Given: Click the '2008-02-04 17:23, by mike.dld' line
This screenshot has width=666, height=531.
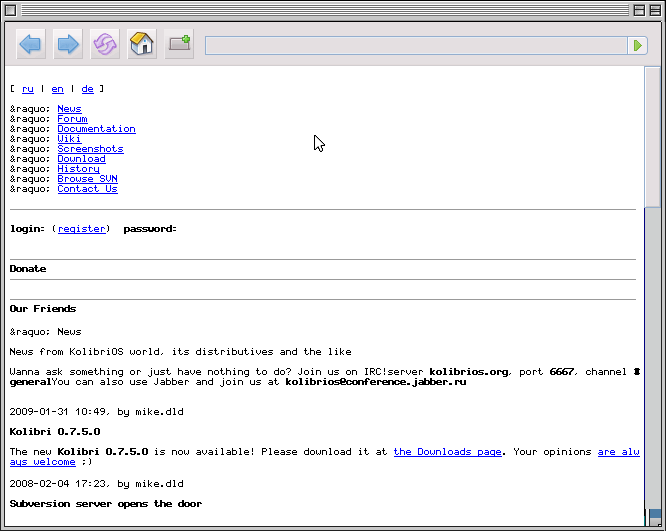Looking at the screenshot, I should click(96, 483).
